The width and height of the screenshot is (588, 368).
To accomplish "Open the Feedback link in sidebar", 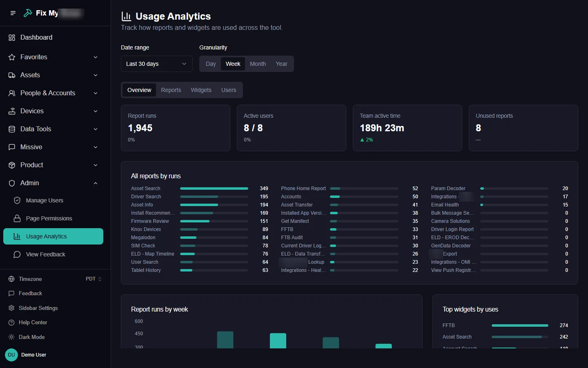I will [x=30, y=294].
